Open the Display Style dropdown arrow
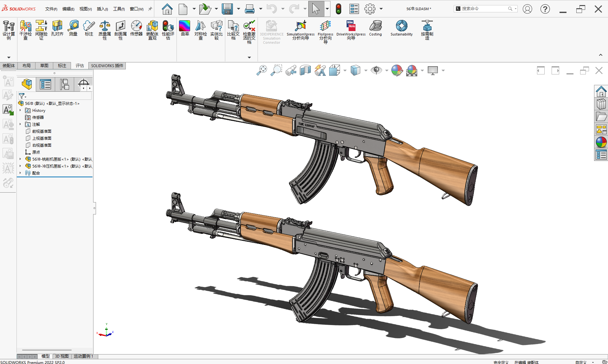 [x=366, y=71]
